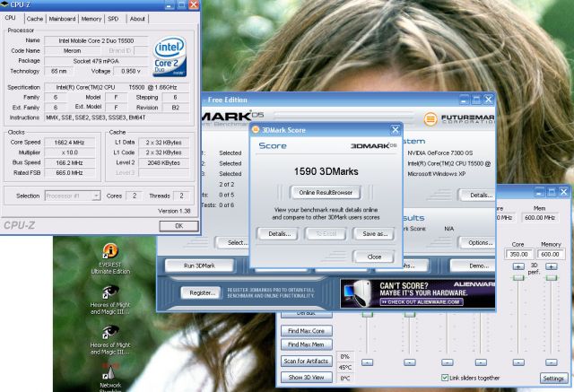574x392 pixels.
Task: Click Find Max Core in the overclocking tool
Action: (307, 330)
